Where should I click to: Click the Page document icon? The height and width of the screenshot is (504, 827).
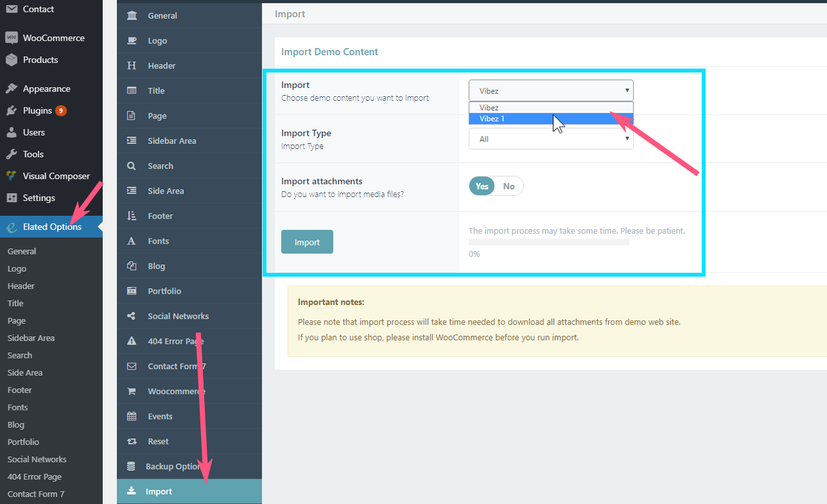coord(132,116)
